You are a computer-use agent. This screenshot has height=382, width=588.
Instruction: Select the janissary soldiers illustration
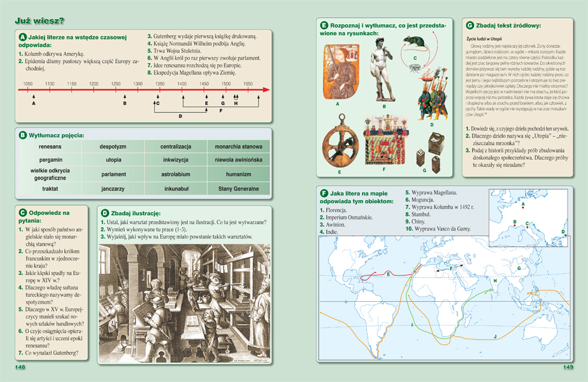(433, 94)
